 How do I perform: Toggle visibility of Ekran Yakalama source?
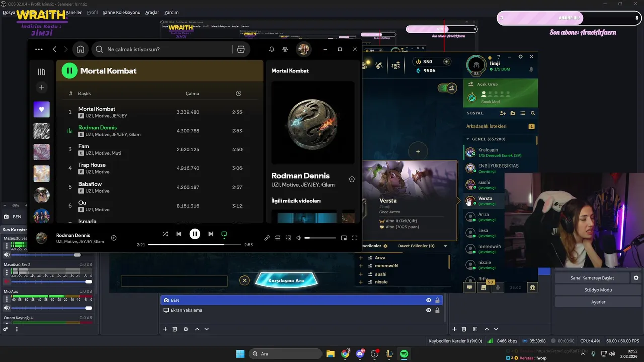pos(429,310)
